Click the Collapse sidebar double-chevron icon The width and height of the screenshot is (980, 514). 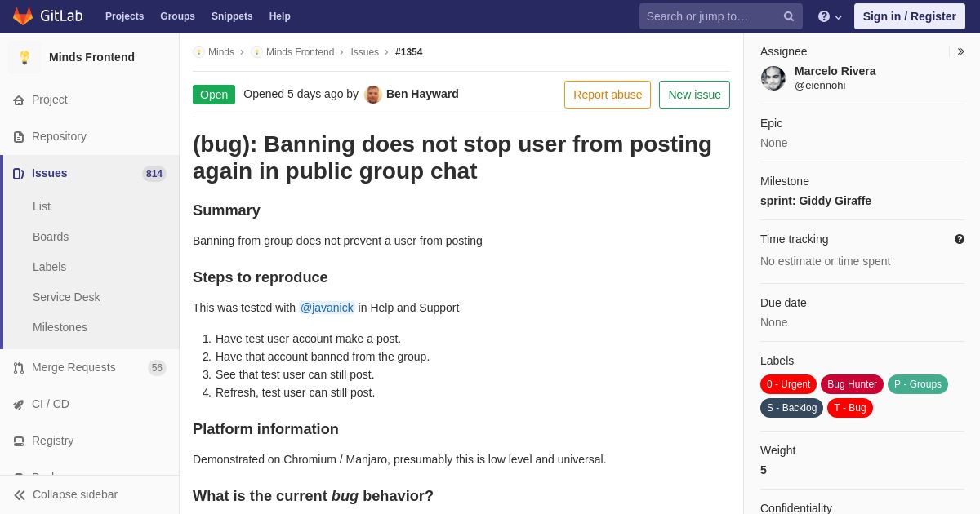point(20,495)
